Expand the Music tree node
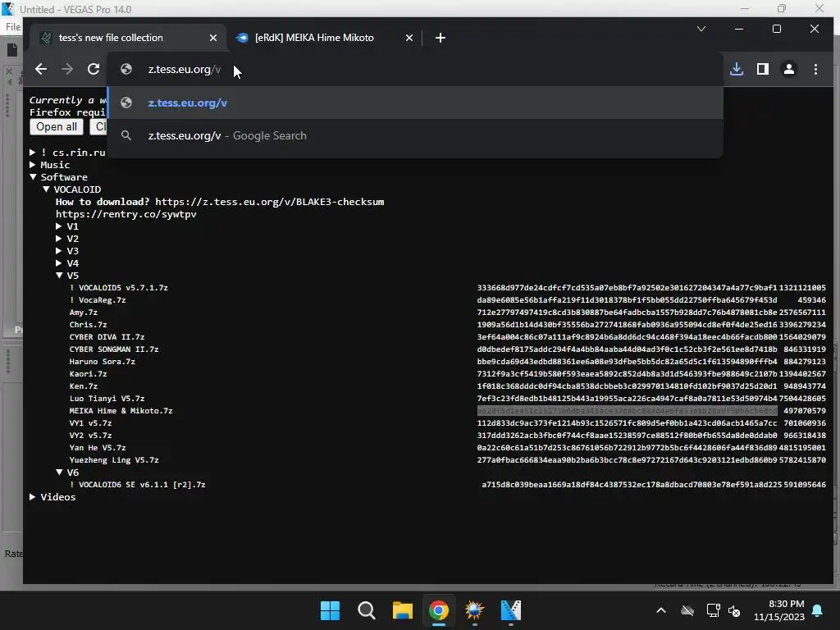This screenshot has width=840, height=630. click(33, 165)
